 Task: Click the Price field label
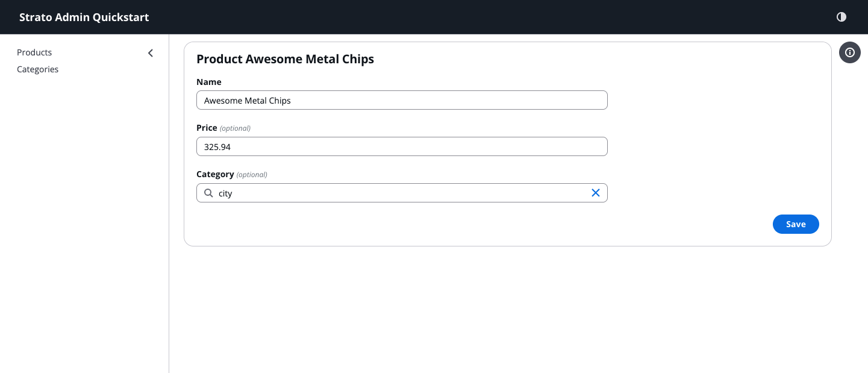(207, 128)
